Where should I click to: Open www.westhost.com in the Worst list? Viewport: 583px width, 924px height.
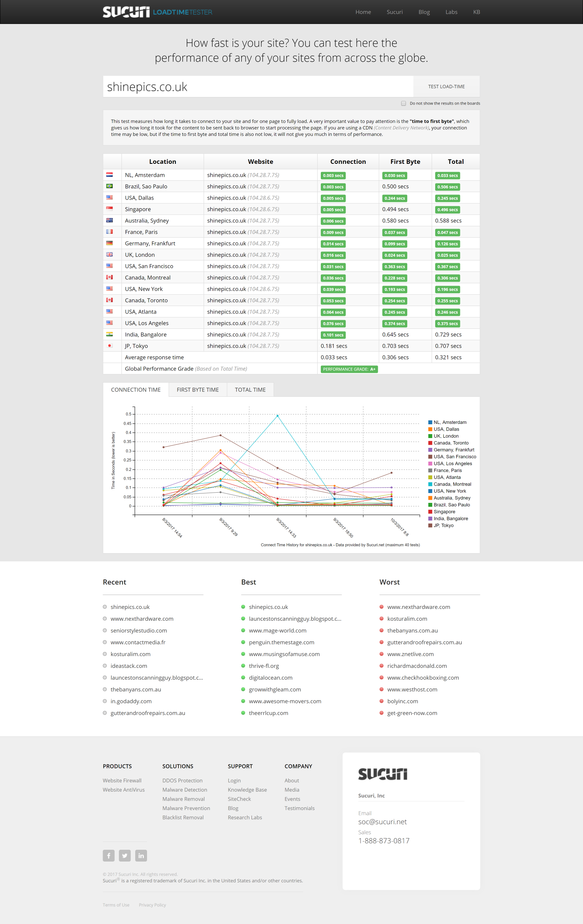[412, 689]
